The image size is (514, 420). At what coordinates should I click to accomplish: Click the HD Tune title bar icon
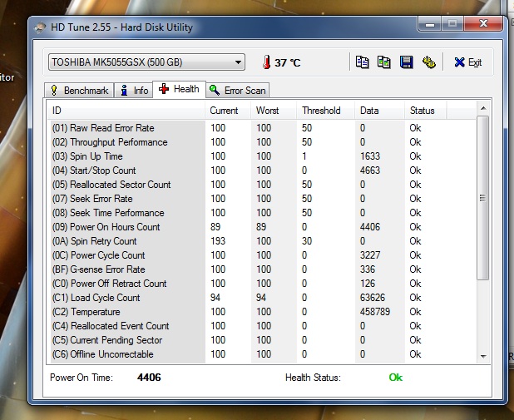click(40, 27)
